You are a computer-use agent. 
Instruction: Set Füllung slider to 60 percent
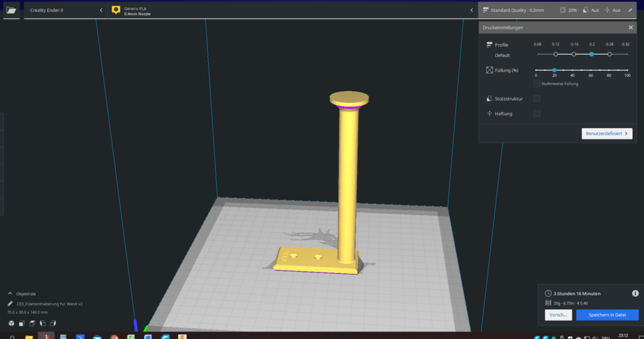point(591,70)
